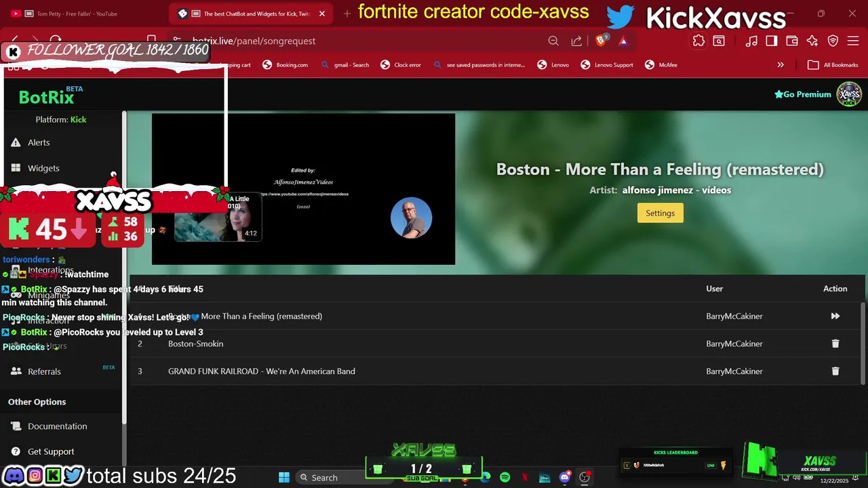The width and height of the screenshot is (868, 488).
Task: Click the channel avatar inside the video
Action: tap(411, 218)
